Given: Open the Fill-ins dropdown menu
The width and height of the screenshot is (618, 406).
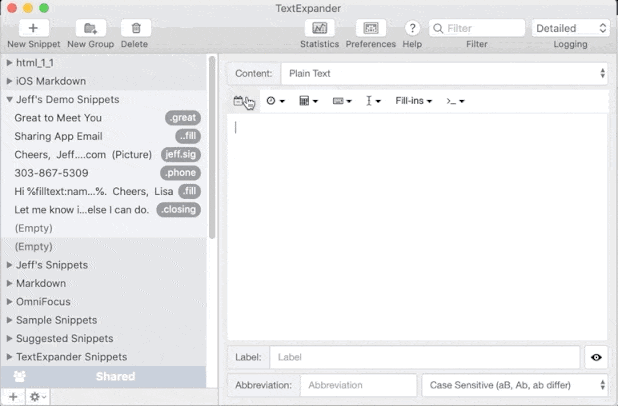Looking at the screenshot, I should (413, 101).
